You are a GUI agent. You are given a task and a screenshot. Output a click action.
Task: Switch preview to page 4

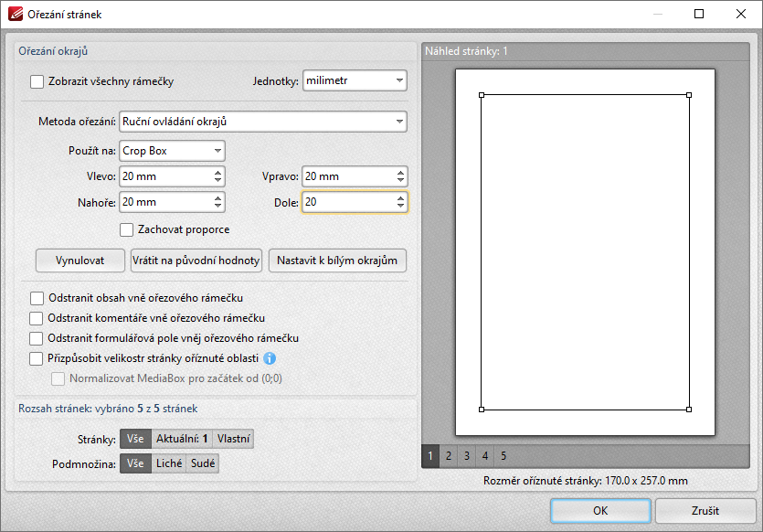[485, 456]
